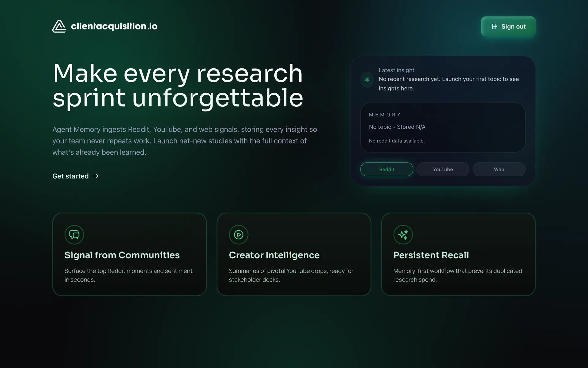Click the Latest insight text
Viewport: 588px width, 368px height.
click(396, 70)
